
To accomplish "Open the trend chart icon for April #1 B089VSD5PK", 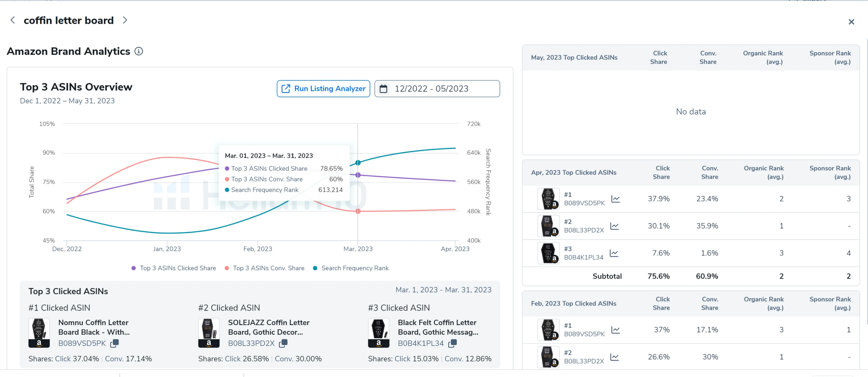I will (x=615, y=199).
